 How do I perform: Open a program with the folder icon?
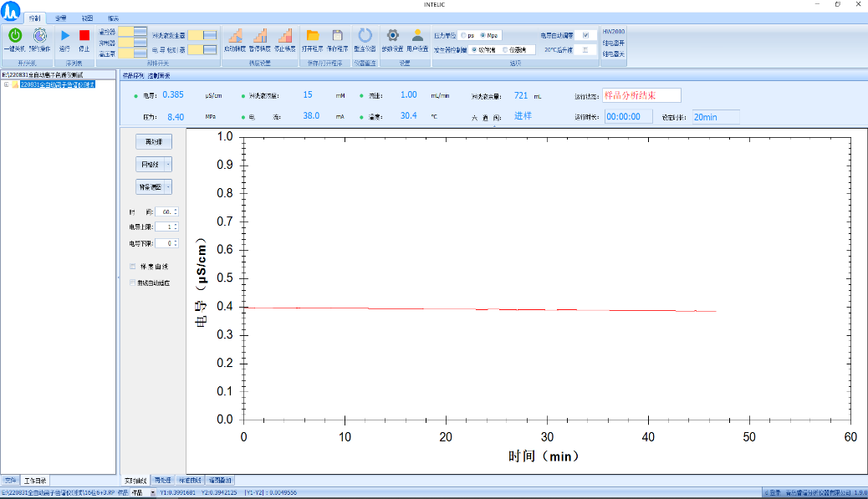313,35
